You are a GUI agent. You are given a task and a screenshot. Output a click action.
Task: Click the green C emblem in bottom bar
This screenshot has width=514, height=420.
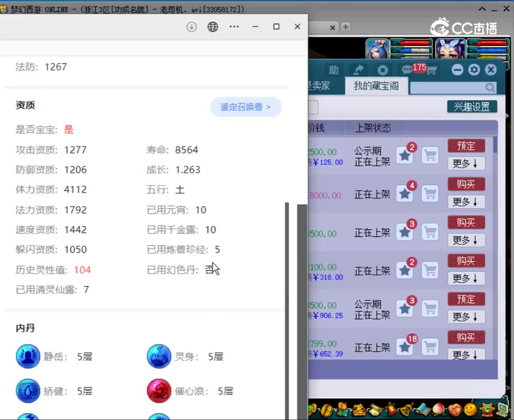[x=487, y=409]
